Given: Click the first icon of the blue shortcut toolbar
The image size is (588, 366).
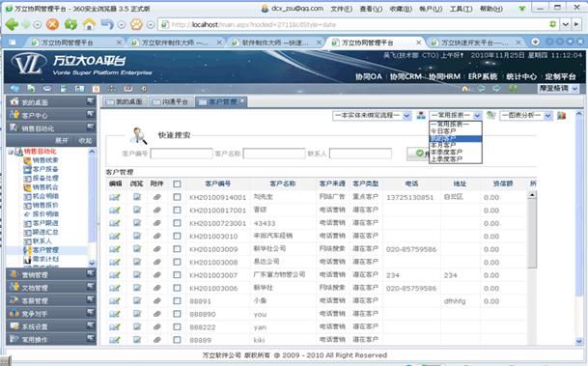Looking at the screenshot, I should [14, 89].
